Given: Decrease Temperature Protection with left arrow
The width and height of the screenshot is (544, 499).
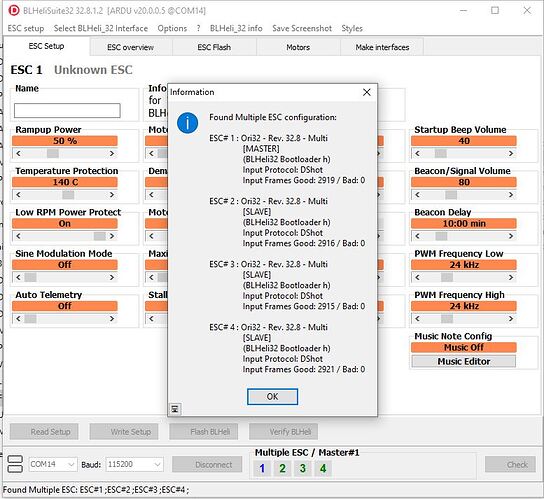Looking at the screenshot, I should 18,195.
